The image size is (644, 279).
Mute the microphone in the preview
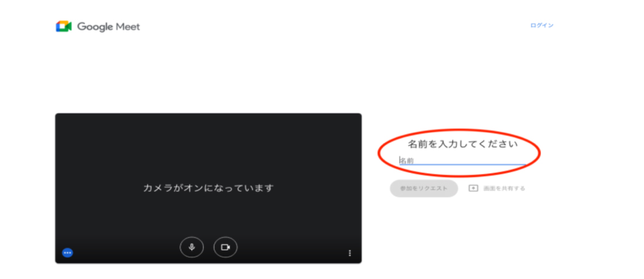(x=191, y=247)
